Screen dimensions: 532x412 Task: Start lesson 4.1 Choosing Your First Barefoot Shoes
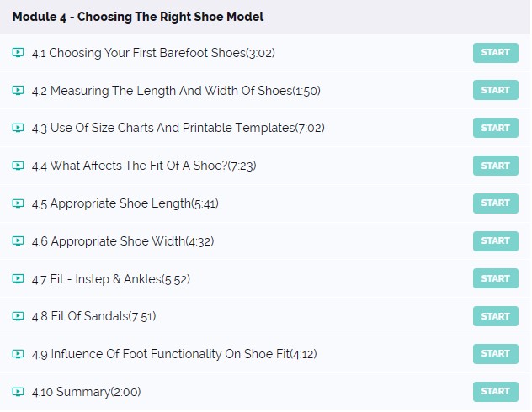pos(495,53)
